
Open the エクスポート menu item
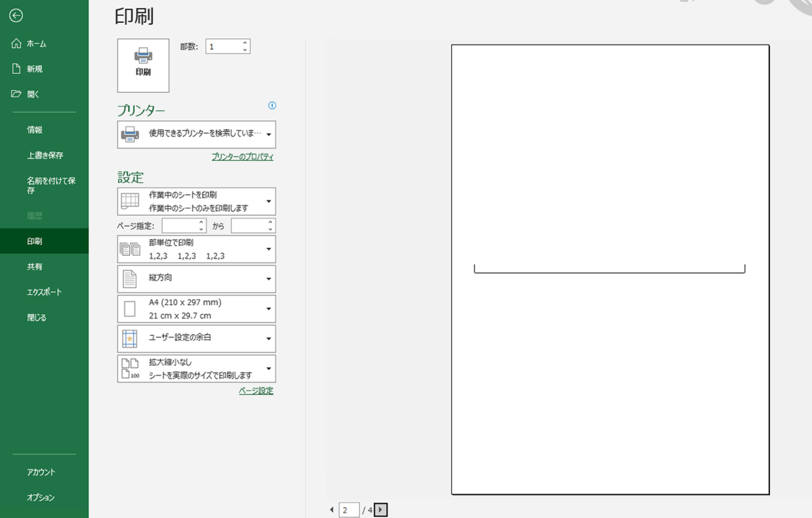click(x=44, y=292)
